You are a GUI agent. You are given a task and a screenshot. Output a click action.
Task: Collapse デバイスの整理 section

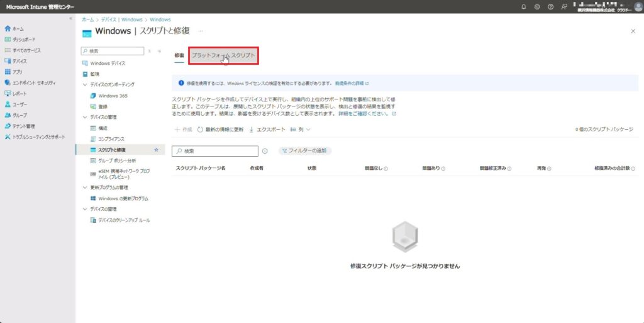85,209
